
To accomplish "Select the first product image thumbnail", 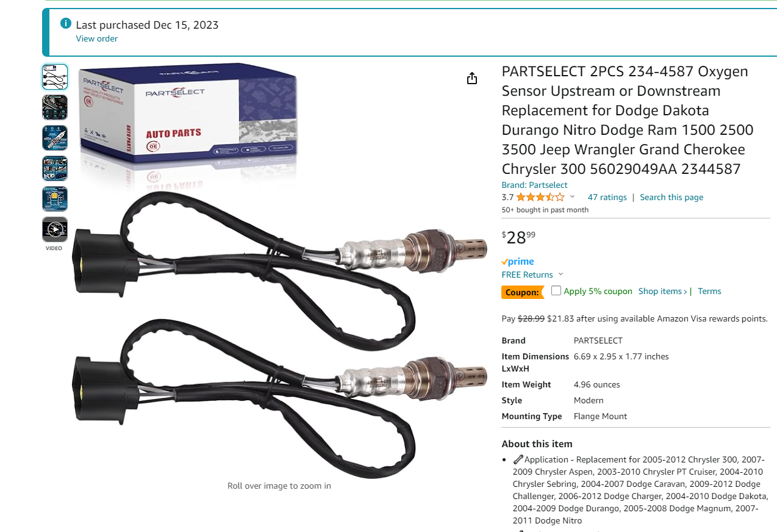I will 54,77.
